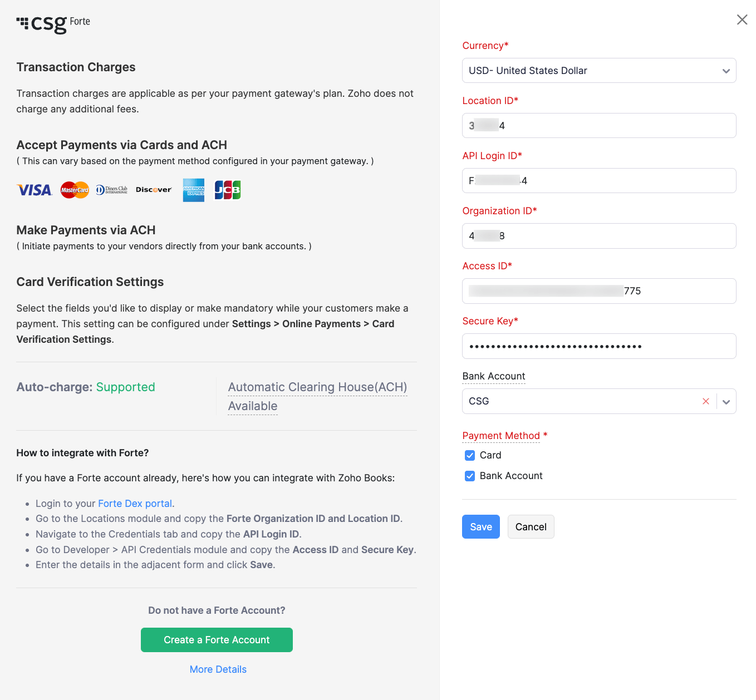The height and width of the screenshot is (700, 756).
Task: Open the Forte Dex portal link
Action: tap(135, 504)
